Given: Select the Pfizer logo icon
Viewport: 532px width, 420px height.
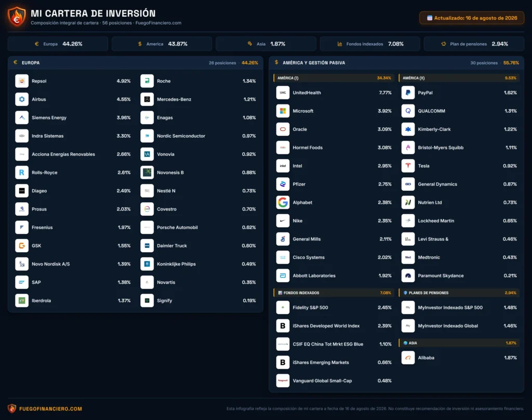Looking at the screenshot, I should 283,185.
